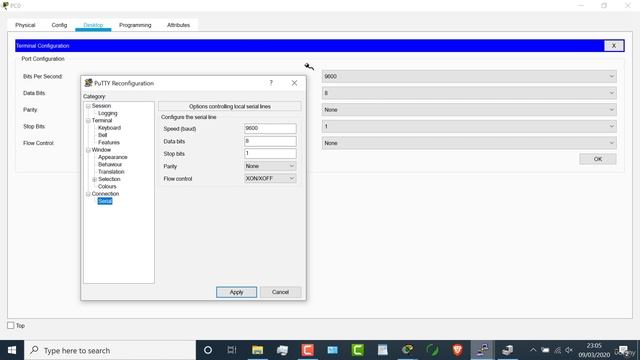This screenshot has height=360, width=640.
Task: Open the Packet Tracer computer taskbar icon
Action: (507, 350)
